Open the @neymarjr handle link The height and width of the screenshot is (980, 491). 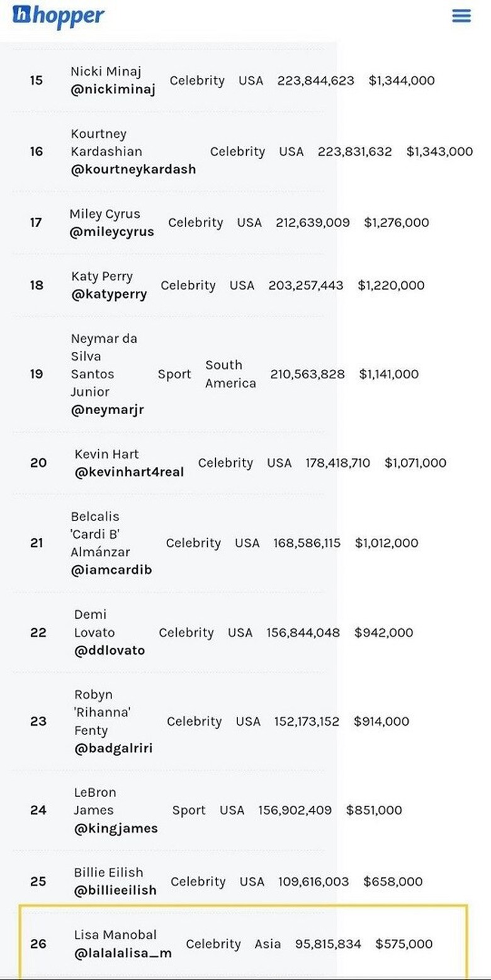click(107, 410)
